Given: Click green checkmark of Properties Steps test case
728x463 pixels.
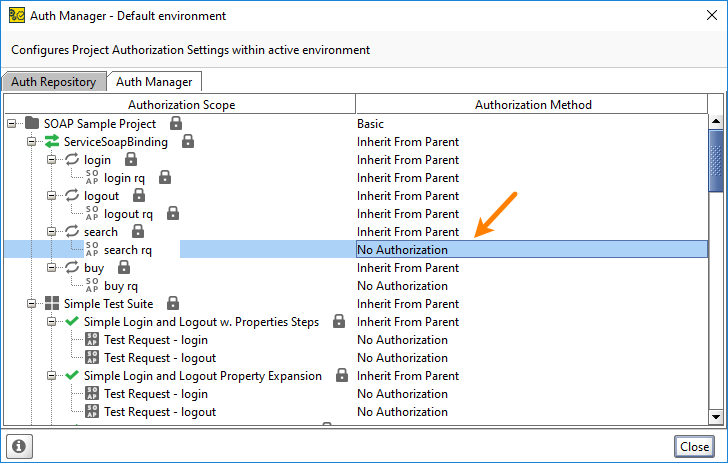Looking at the screenshot, I should 72,321.
